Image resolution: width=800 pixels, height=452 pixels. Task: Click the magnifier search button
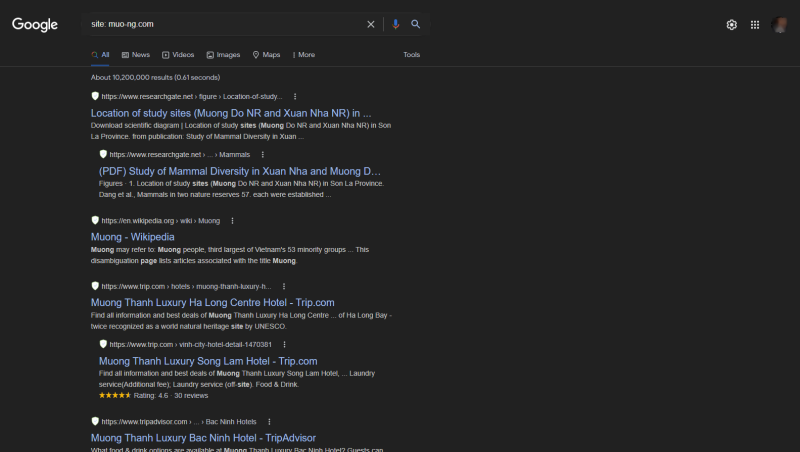click(415, 24)
